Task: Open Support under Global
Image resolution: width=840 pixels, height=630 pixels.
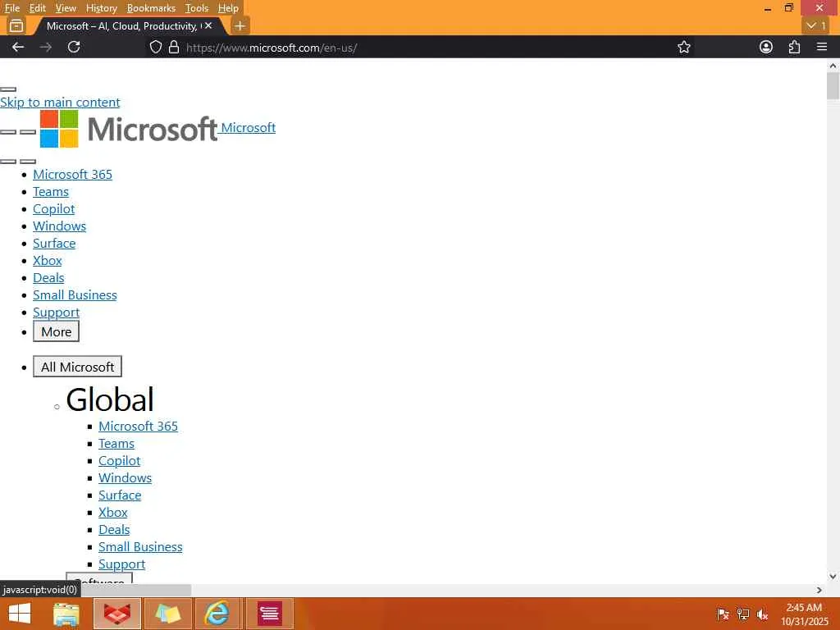Action: (x=121, y=564)
